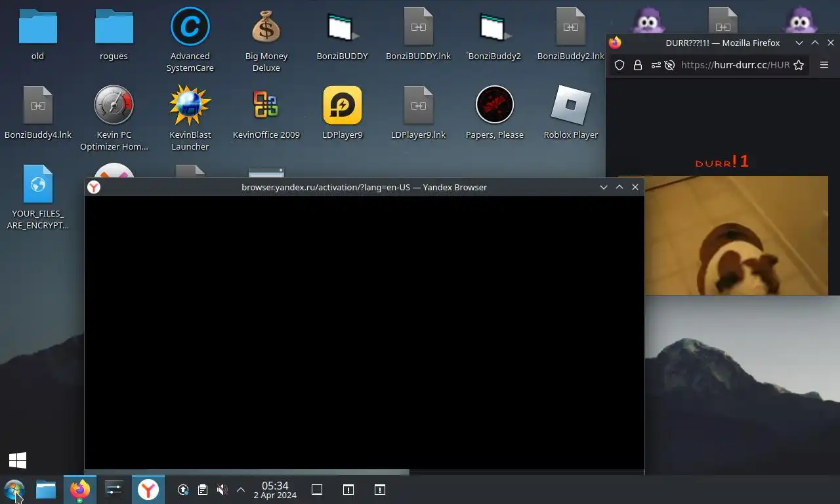Open System Settings from the taskbar
The height and width of the screenshot is (504, 840).
click(x=114, y=490)
